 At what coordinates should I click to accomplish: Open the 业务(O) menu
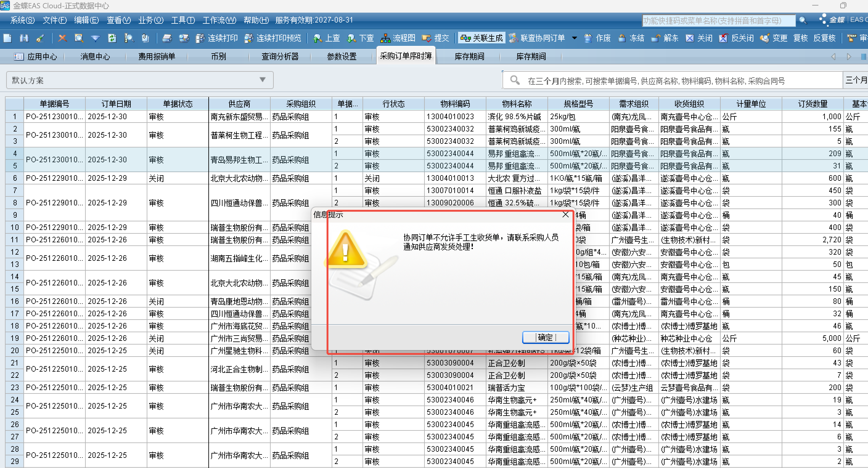coord(151,20)
